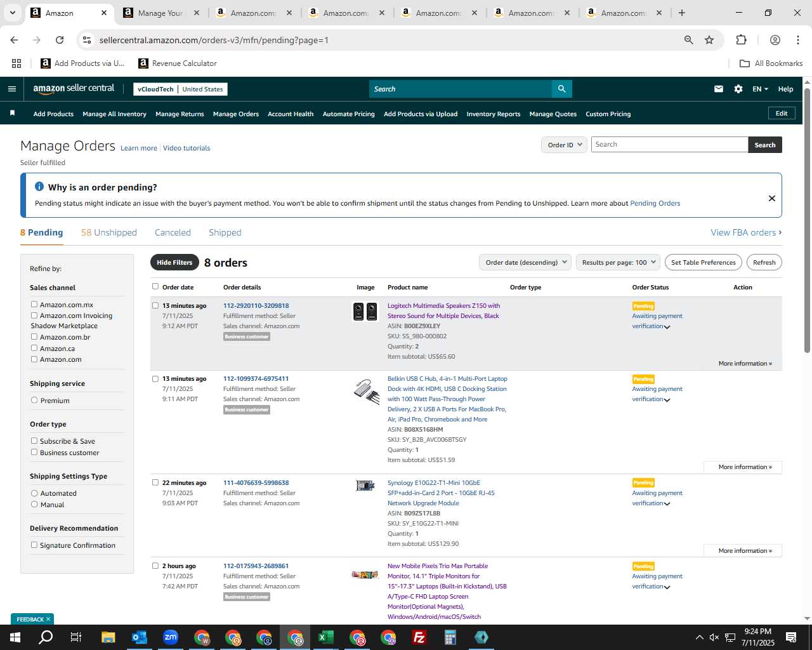Select the Automated shipping settings radio
Image resolution: width=812 pixels, height=650 pixels.
[34, 493]
